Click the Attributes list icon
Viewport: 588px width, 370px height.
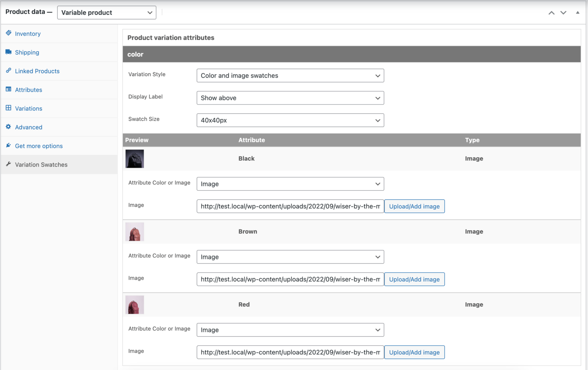pyautogui.click(x=8, y=89)
